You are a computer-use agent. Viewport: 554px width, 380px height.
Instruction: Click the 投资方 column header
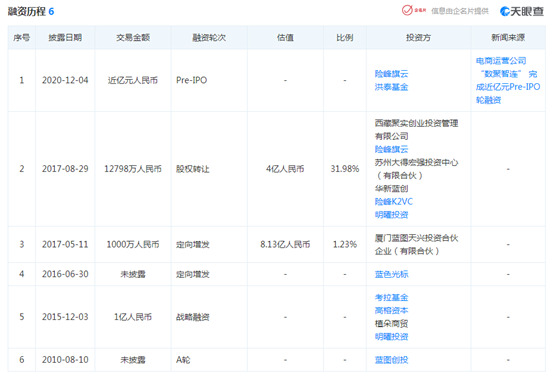(x=418, y=37)
